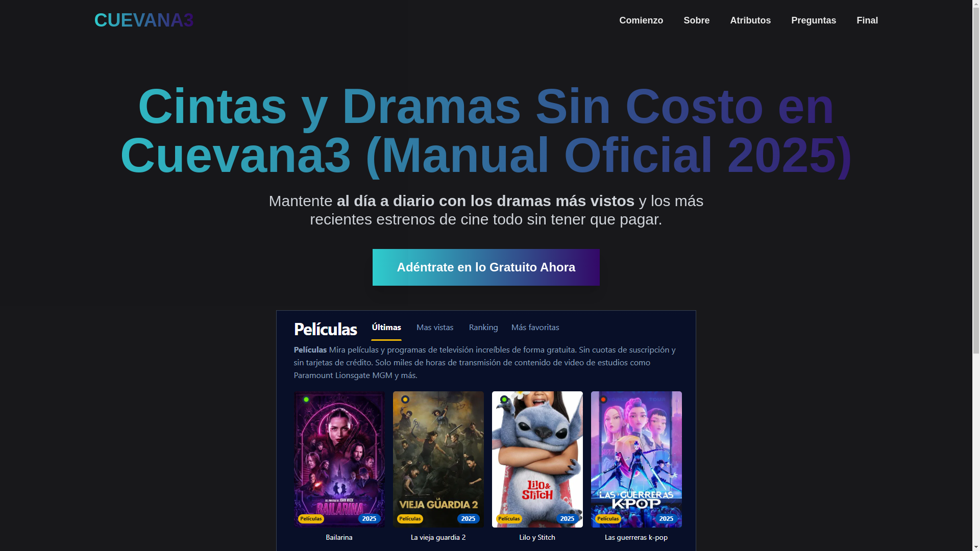Click the Películas section heading

(x=326, y=329)
